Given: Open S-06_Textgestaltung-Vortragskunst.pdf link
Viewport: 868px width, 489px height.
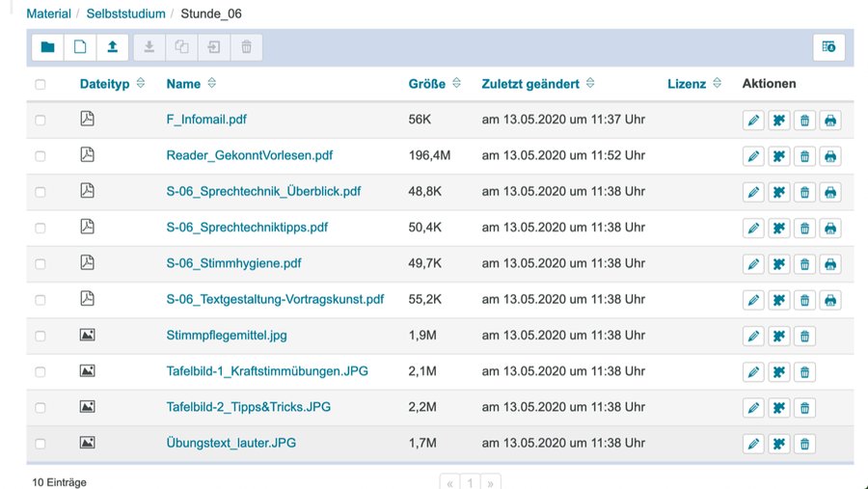Looking at the screenshot, I should (x=275, y=299).
